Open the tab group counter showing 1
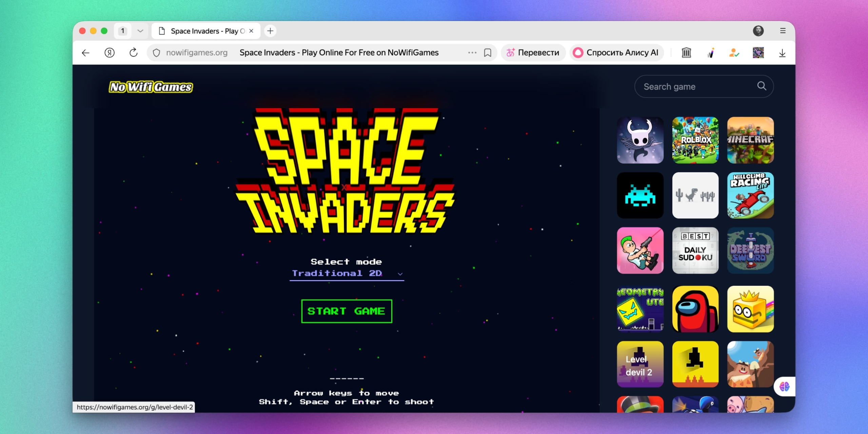Screen dimensions: 868x434 123,31
